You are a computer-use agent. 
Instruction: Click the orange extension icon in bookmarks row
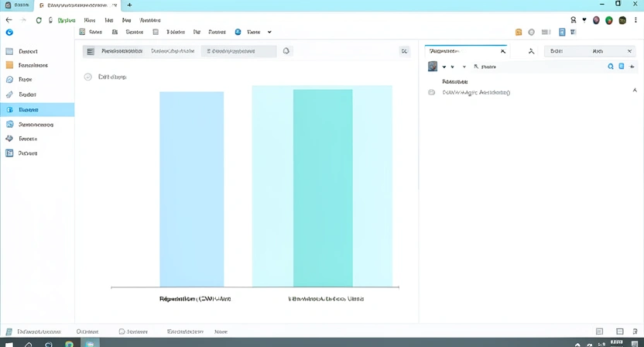click(519, 33)
